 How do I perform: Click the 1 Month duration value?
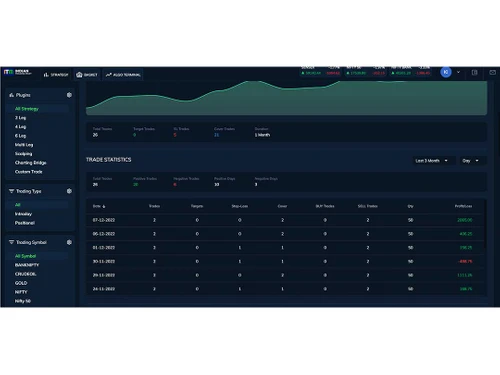(262, 135)
